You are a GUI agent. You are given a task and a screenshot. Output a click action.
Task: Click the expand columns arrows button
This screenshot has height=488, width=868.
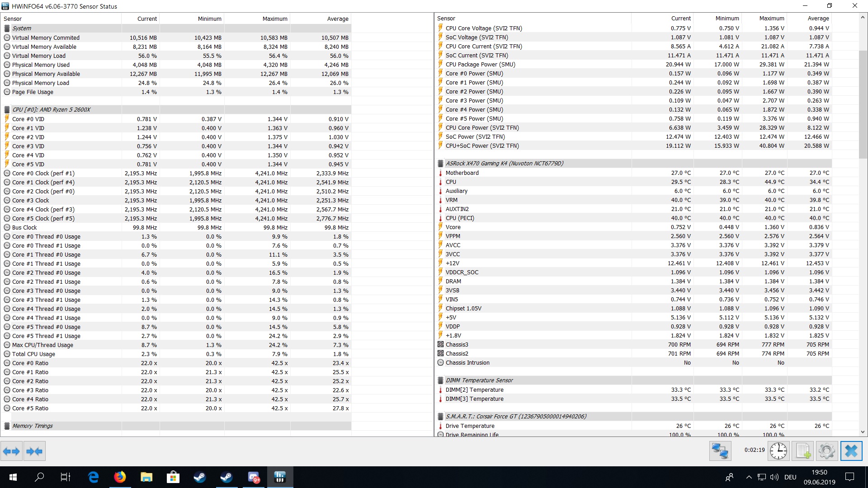11,451
